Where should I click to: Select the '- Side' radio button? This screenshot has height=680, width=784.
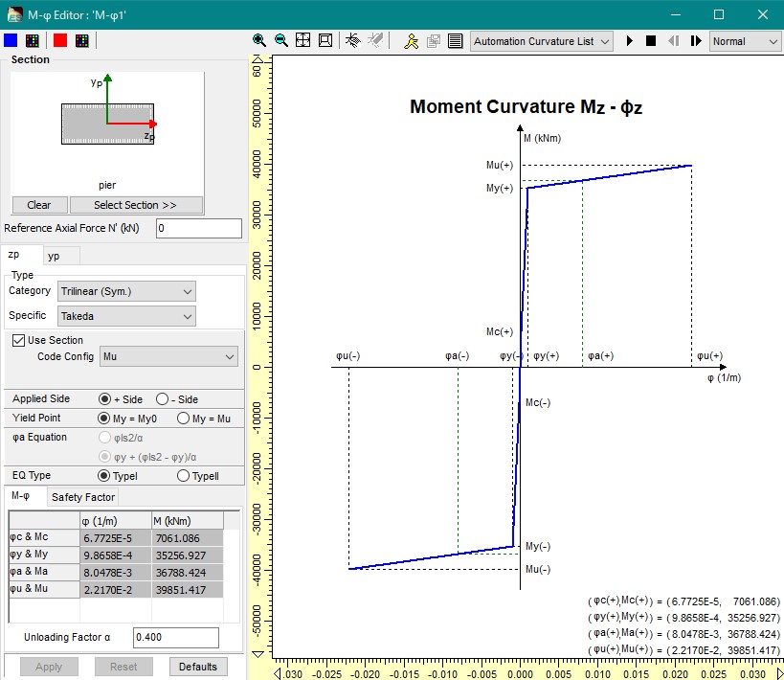pyautogui.click(x=163, y=399)
